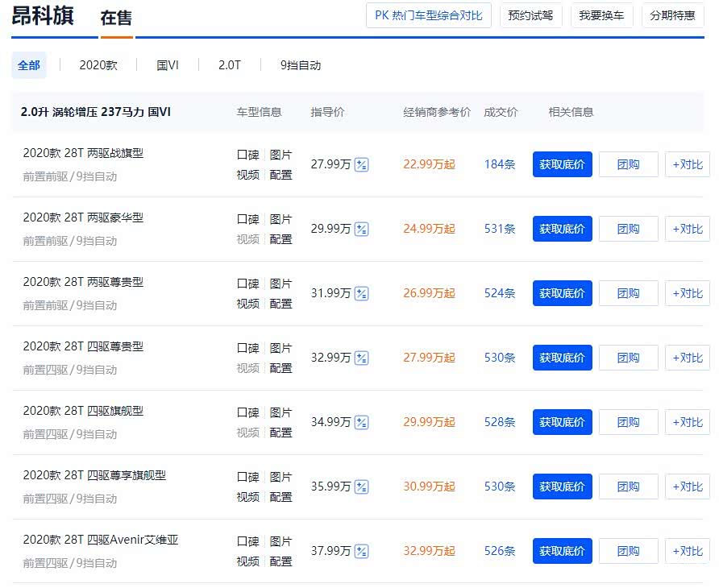Viewport: 719px width, 588px height.
Task: Add 四驱尊贵型 to comparison
Action: (688, 358)
